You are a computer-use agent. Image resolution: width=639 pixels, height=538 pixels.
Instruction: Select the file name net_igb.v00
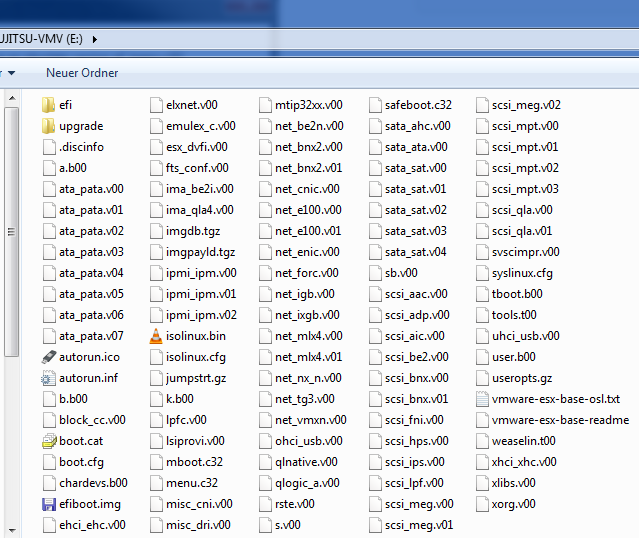pyautogui.click(x=305, y=294)
